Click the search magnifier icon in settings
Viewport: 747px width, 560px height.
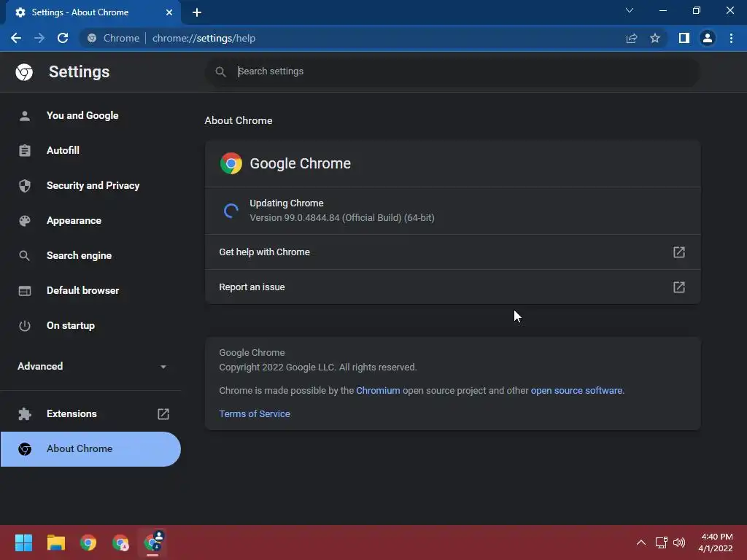click(x=220, y=71)
